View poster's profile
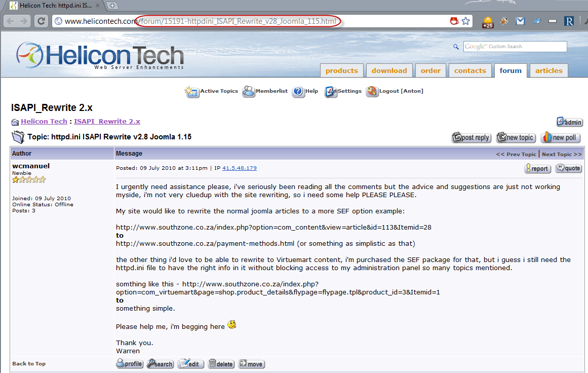588x373 pixels. (x=129, y=363)
